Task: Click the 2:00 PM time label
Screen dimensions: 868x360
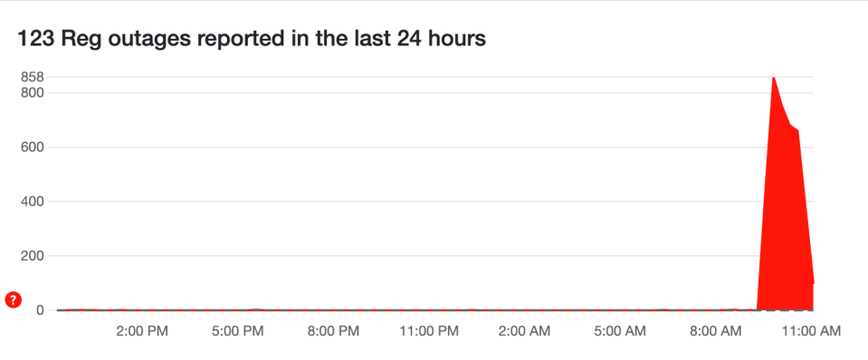Action: point(143,331)
